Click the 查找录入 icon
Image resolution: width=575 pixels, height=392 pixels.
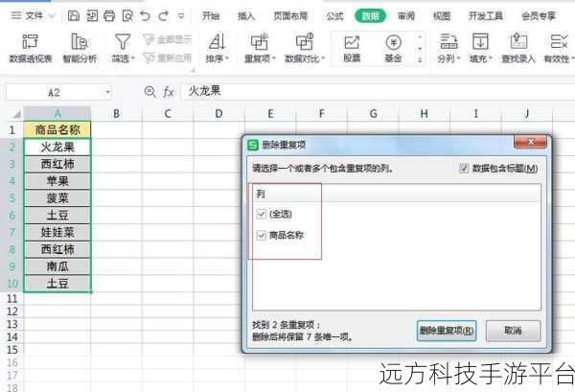pos(518,41)
